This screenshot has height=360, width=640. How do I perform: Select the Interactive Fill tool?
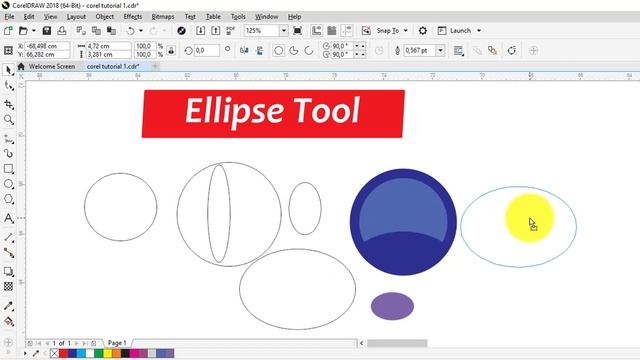point(8,322)
